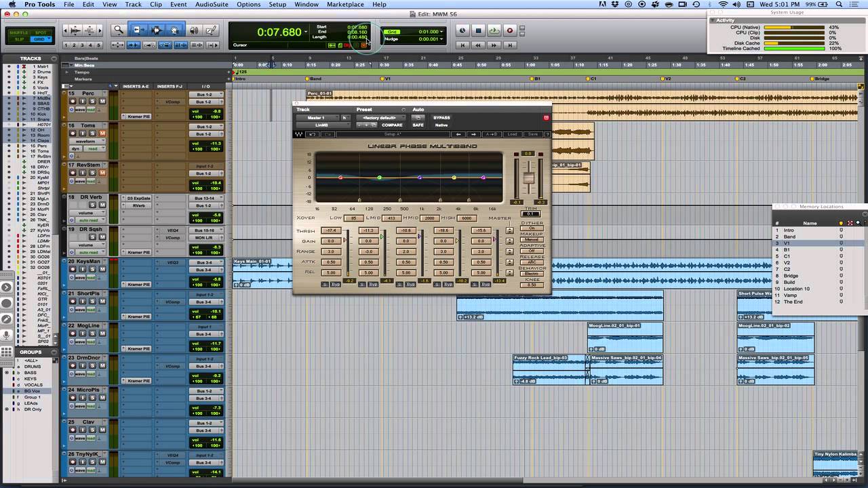Image resolution: width=868 pixels, height=488 pixels.
Task: Open the AudioSuite menu
Action: pos(211,4)
